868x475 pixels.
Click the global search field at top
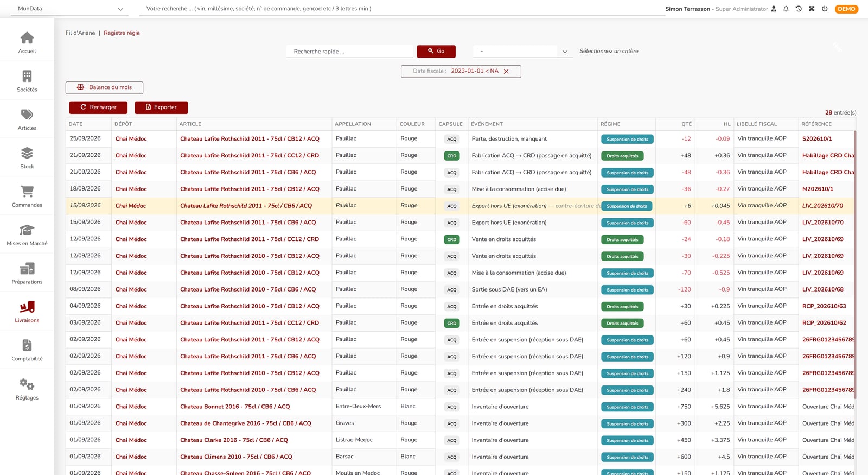(x=403, y=9)
